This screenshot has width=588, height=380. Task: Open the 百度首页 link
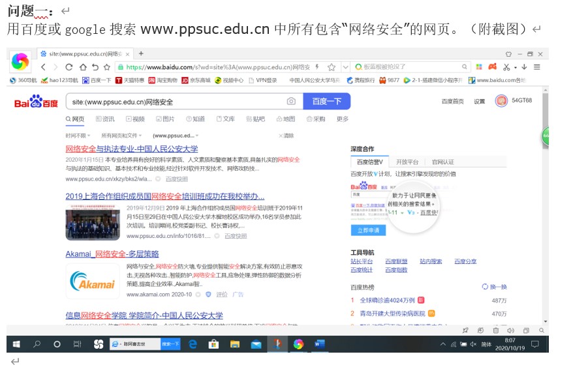(453, 101)
